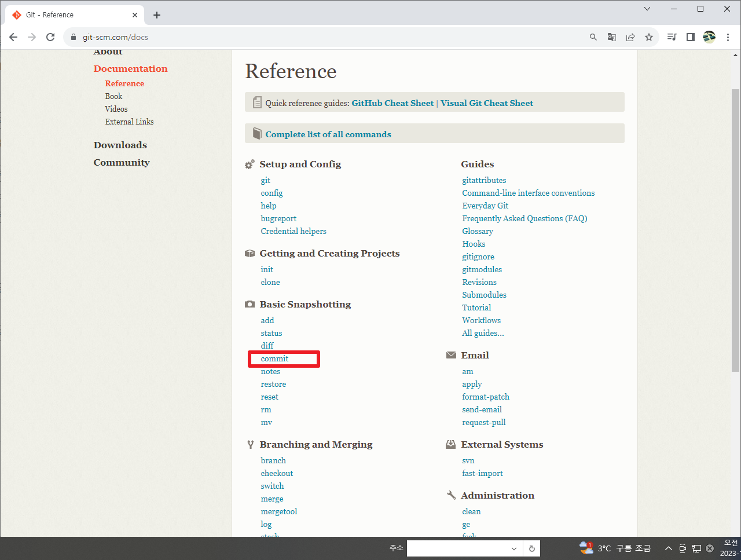This screenshot has height=560, width=741.
Task: Open the Glossary guide
Action: point(478,231)
